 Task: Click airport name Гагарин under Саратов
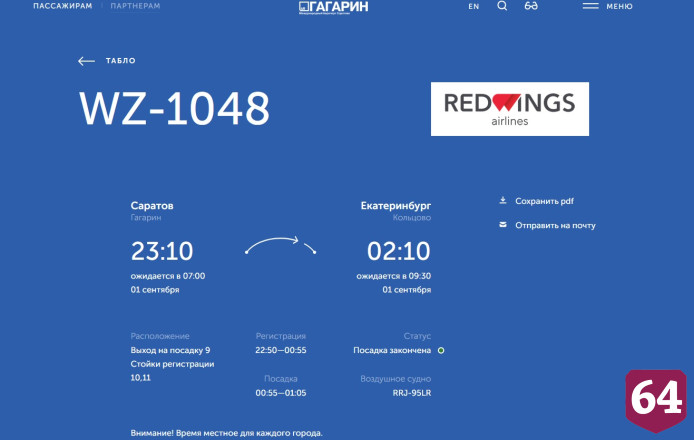point(146,218)
